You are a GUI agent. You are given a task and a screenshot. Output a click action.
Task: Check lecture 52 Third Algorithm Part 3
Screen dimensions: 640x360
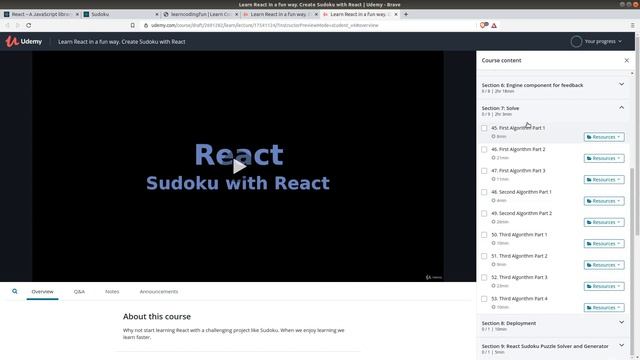484,277
